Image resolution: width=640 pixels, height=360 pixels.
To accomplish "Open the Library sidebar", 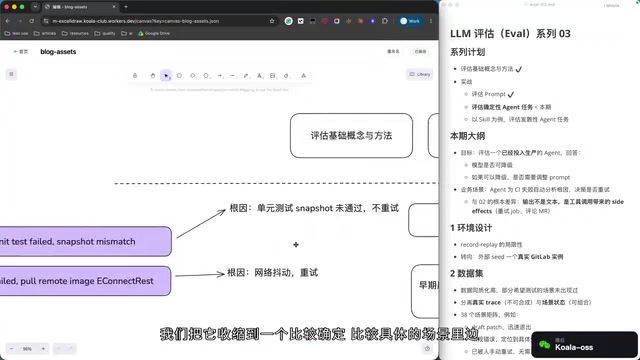I will tap(420, 74).
